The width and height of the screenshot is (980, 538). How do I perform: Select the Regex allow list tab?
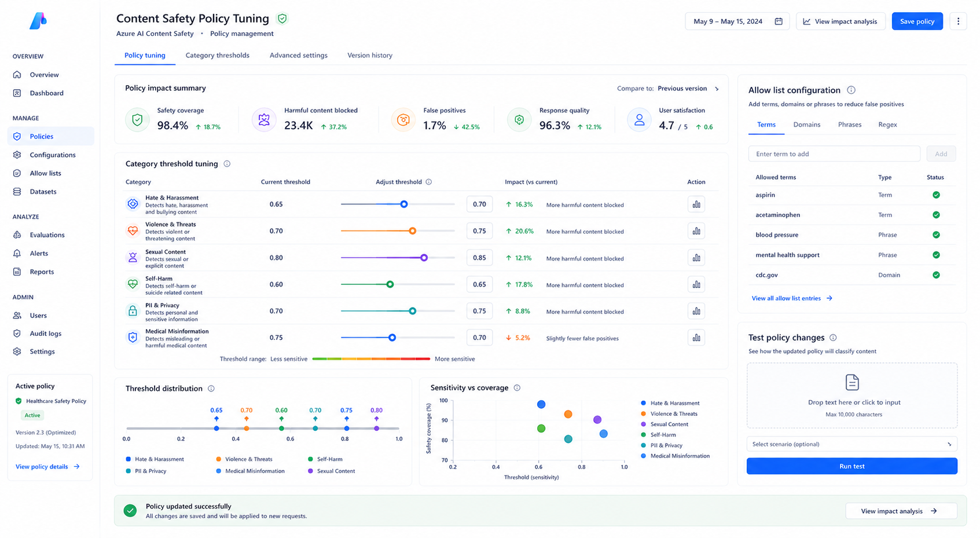click(x=887, y=125)
